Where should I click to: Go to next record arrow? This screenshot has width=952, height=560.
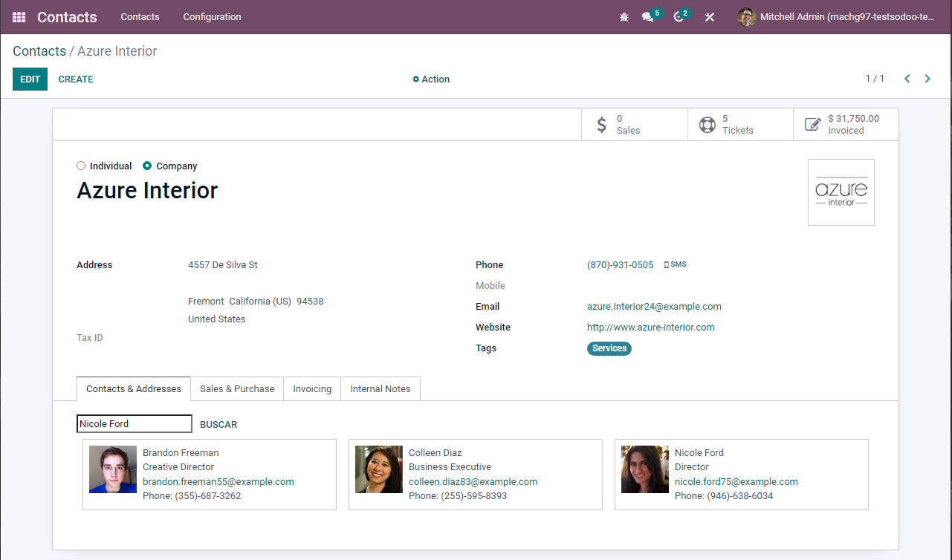tap(927, 79)
